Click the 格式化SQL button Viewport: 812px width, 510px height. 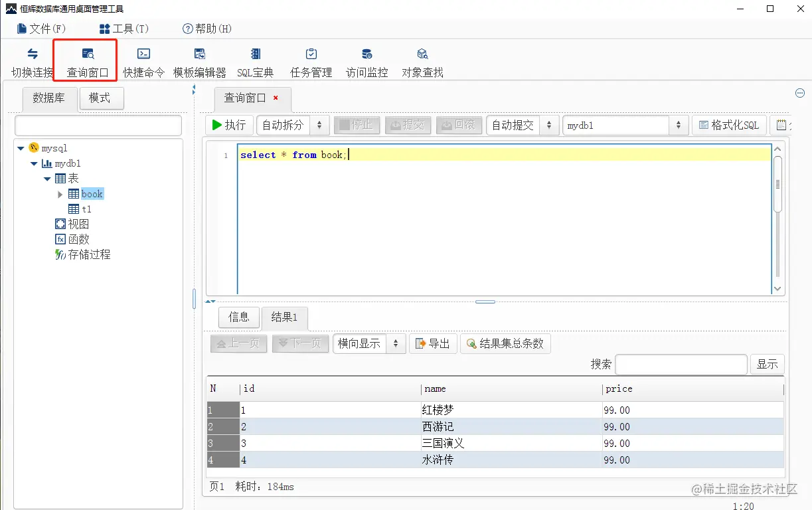click(x=729, y=125)
